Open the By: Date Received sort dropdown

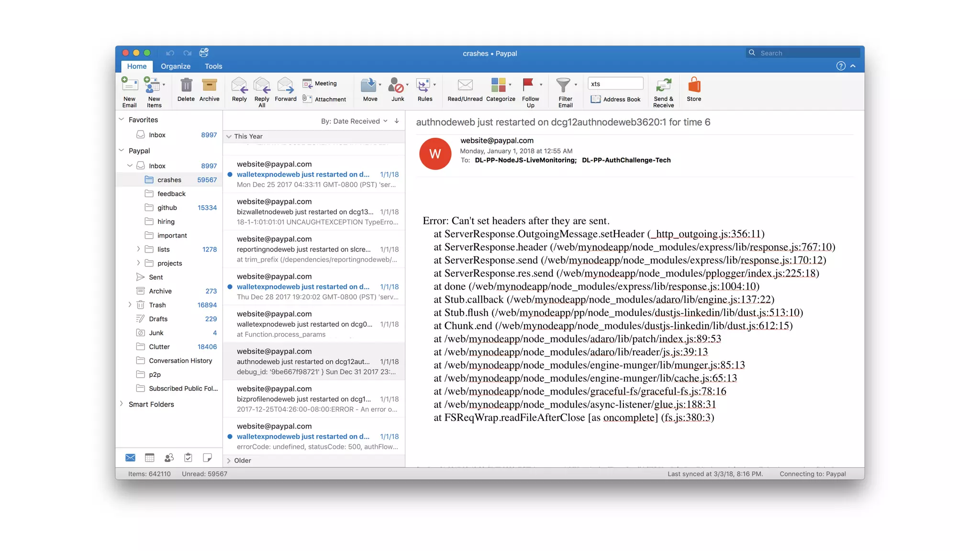coord(354,121)
